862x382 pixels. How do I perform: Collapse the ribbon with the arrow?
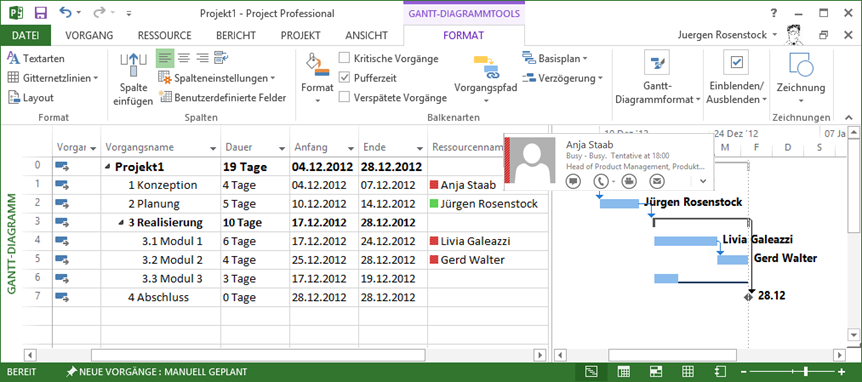(x=848, y=118)
